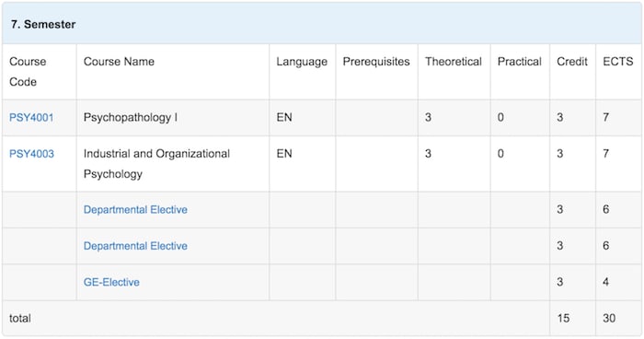Viewport: 644px width, 339px height.
Task: Open the PSY4001 course code link
Action: pos(31,118)
